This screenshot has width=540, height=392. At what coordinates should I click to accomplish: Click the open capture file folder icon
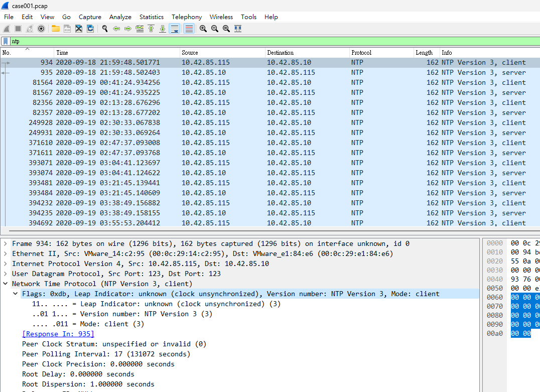[x=55, y=29]
